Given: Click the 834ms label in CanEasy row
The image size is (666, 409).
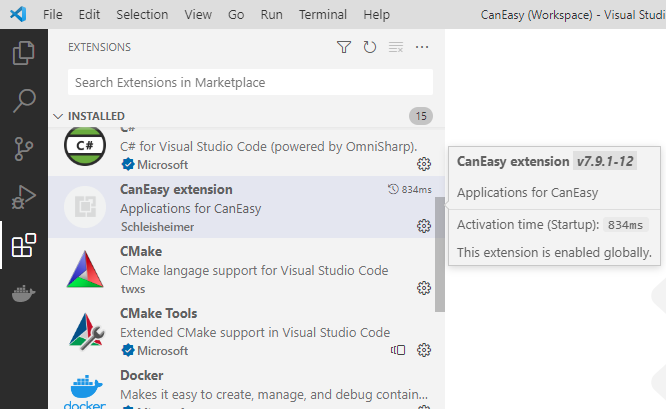Looking at the screenshot, I should tap(416, 189).
